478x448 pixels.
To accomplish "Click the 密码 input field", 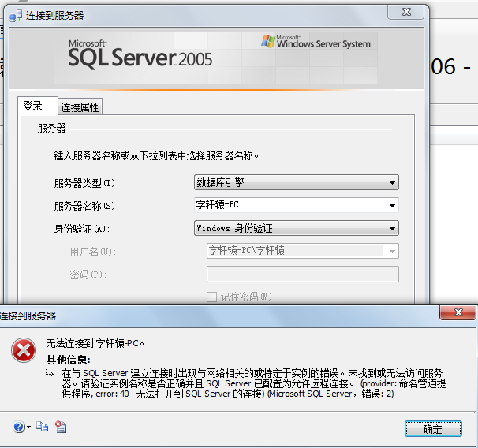I will (303, 274).
